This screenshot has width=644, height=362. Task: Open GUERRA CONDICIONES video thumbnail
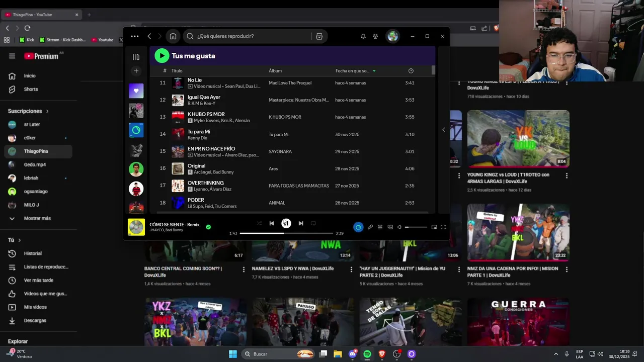point(518,322)
